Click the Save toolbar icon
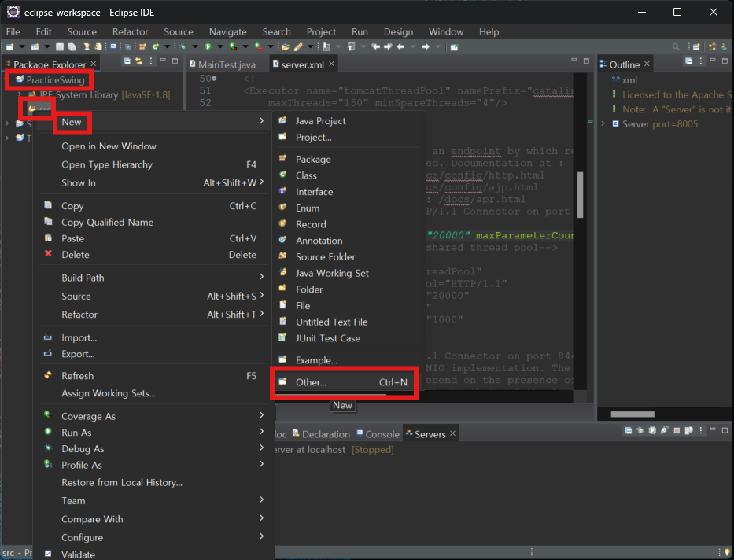734x560 pixels. [x=60, y=46]
